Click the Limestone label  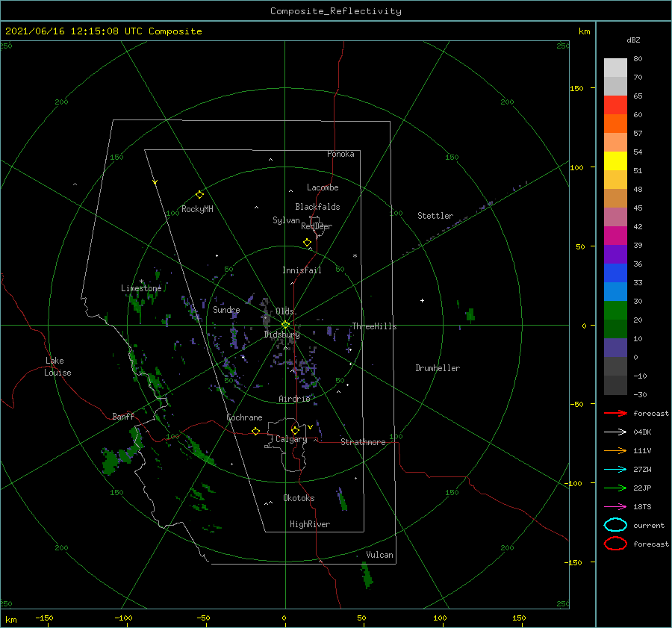[141, 288]
